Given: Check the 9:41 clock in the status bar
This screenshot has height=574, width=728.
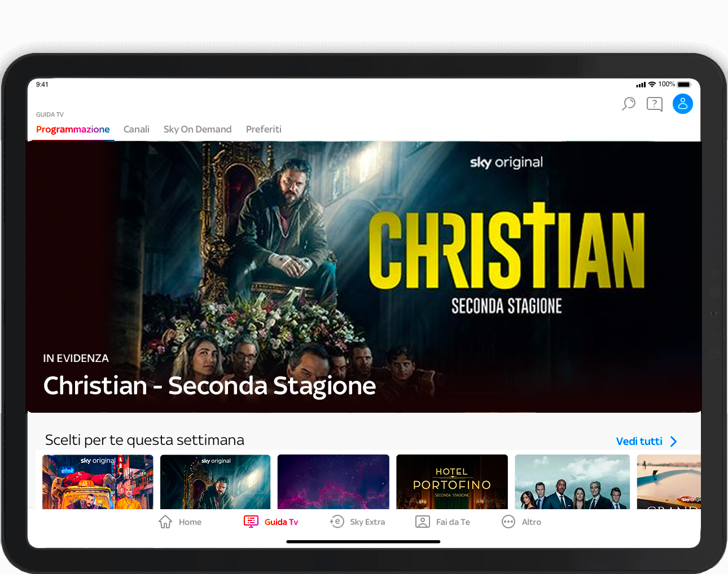Looking at the screenshot, I should pos(42,85).
